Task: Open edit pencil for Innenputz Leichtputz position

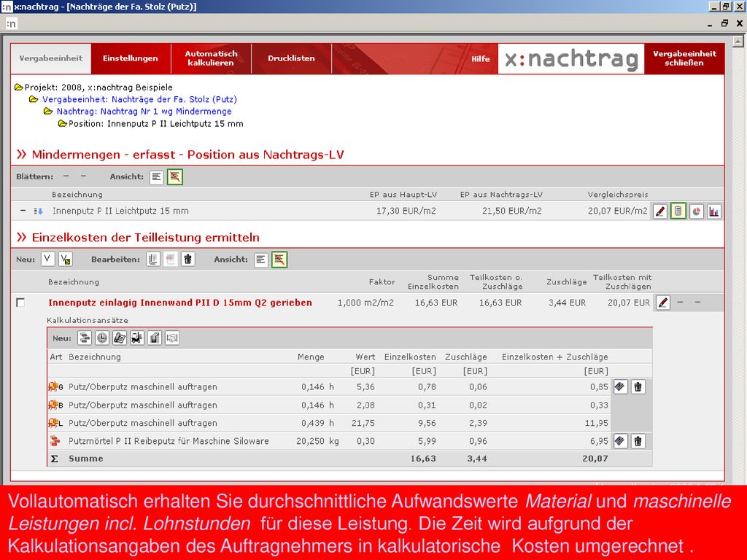Action: pyautogui.click(x=659, y=211)
